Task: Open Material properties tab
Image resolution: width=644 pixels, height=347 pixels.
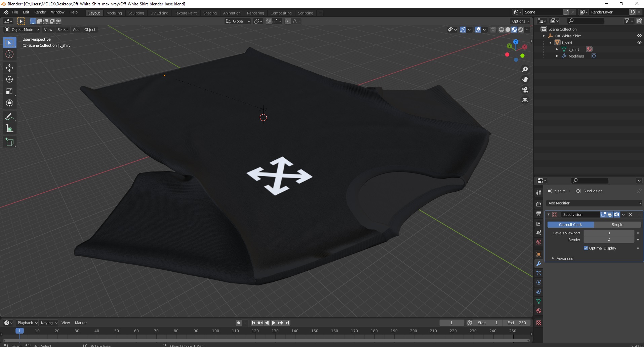Action: [539, 311]
